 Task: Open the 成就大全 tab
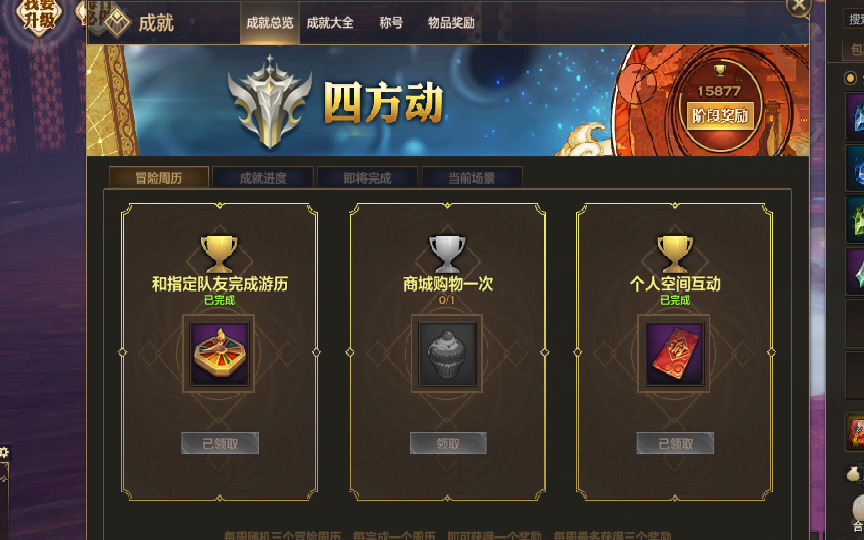pyautogui.click(x=330, y=23)
